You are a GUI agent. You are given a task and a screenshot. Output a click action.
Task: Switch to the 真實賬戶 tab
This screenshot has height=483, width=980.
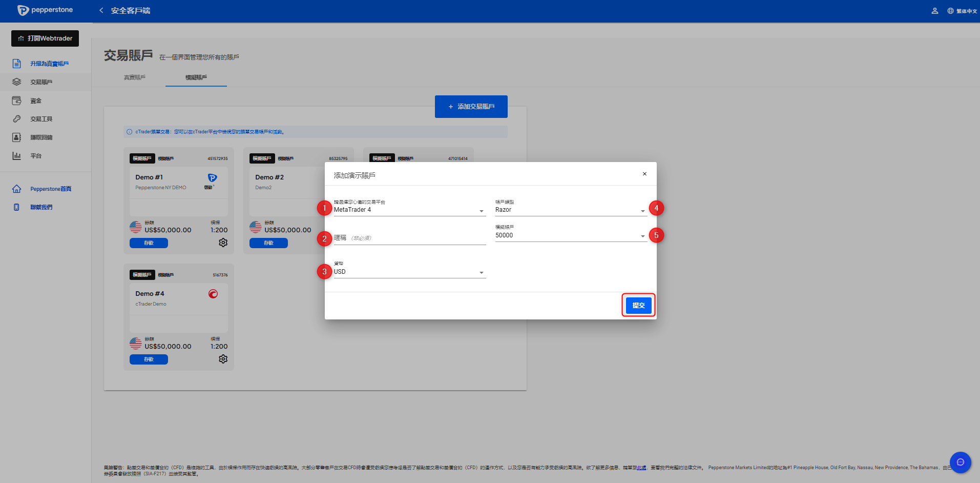pyautogui.click(x=135, y=77)
